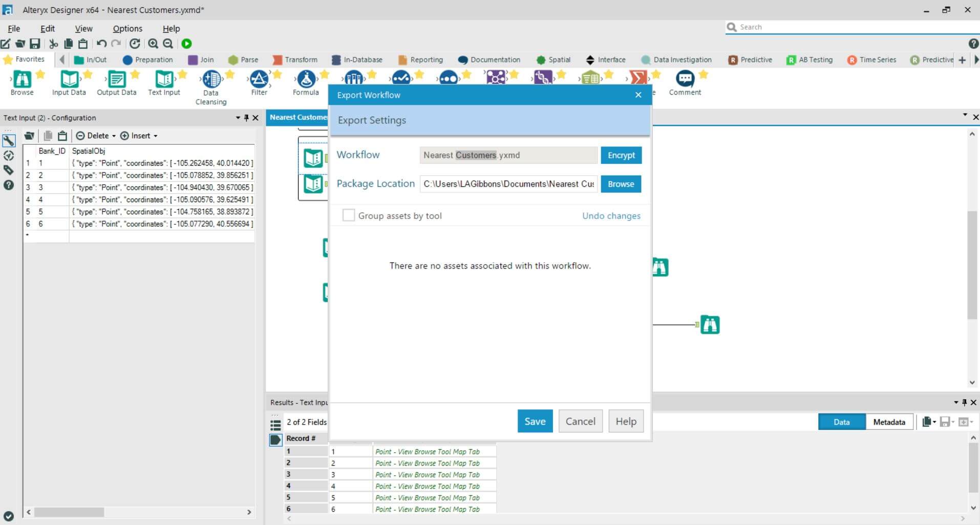Switch results view to Data

841,422
